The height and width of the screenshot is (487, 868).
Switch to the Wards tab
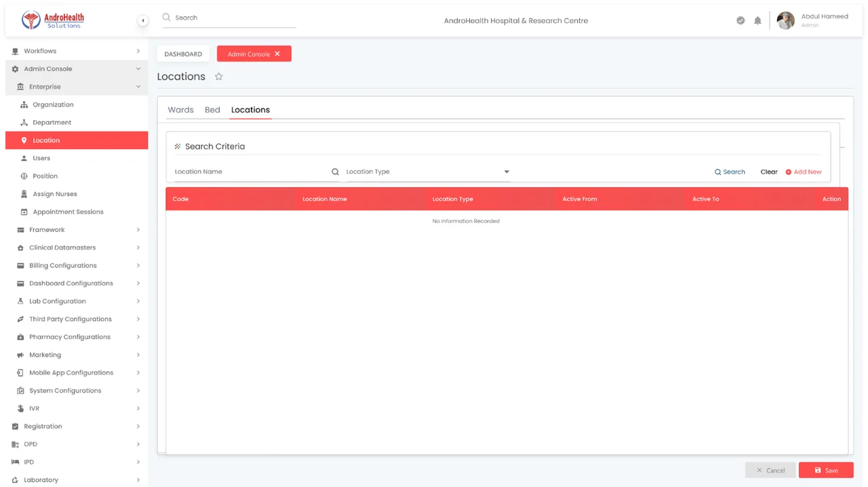(180, 110)
